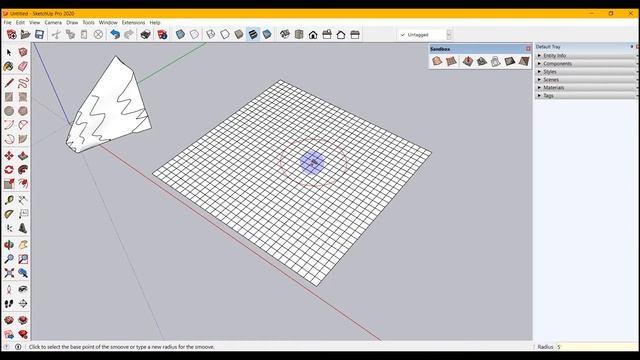Pick Sandbox From Scratch tool

tap(451, 61)
